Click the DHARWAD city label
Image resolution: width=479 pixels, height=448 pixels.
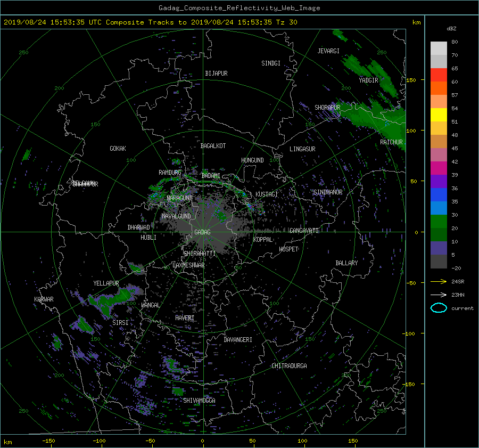click(139, 227)
